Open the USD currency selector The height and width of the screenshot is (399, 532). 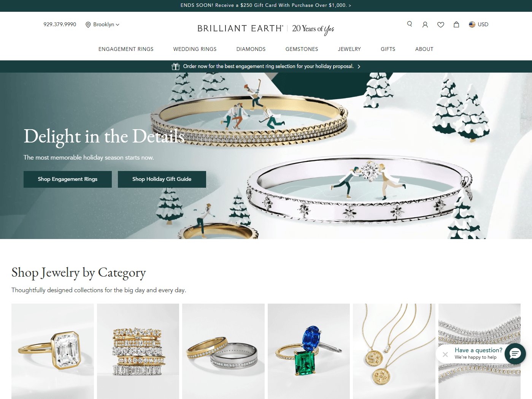(479, 24)
